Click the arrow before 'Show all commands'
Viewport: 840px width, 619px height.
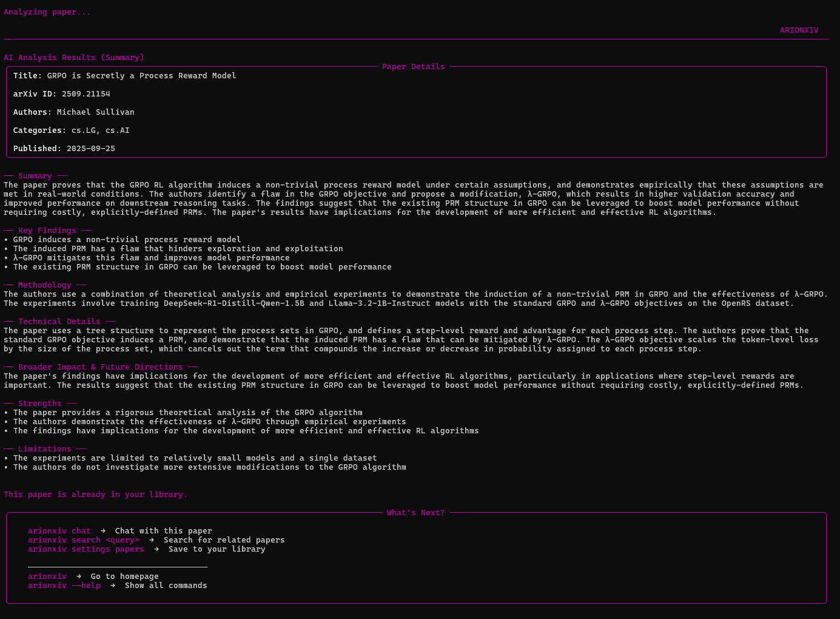pyautogui.click(x=113, y=586)
